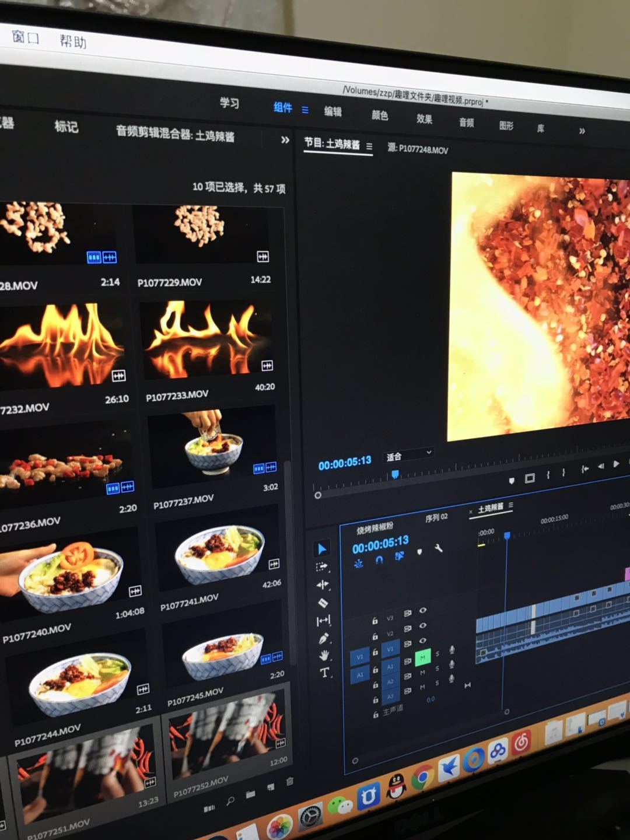Select the Hand tool
Image resolution: width=630 pixels, height=840 pixels.
tap(325, 655)
